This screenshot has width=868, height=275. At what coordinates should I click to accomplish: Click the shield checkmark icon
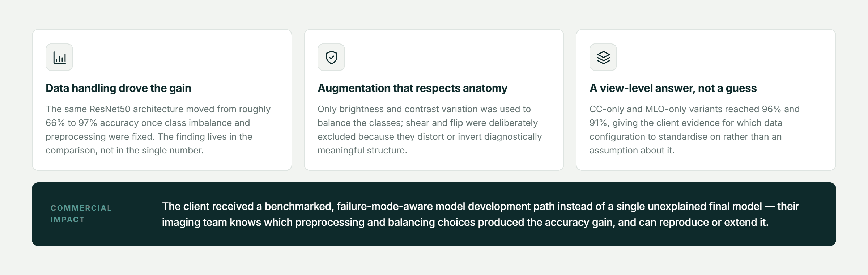(331, 57)
